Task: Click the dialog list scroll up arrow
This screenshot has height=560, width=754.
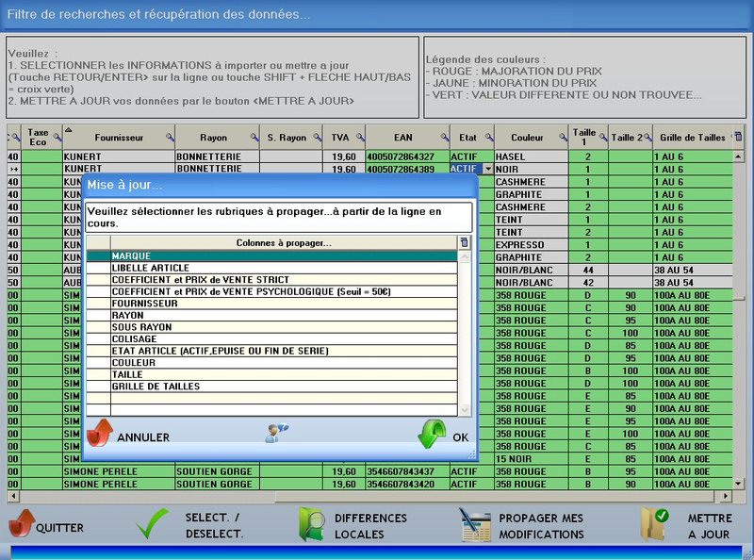Action: (465, 257)
